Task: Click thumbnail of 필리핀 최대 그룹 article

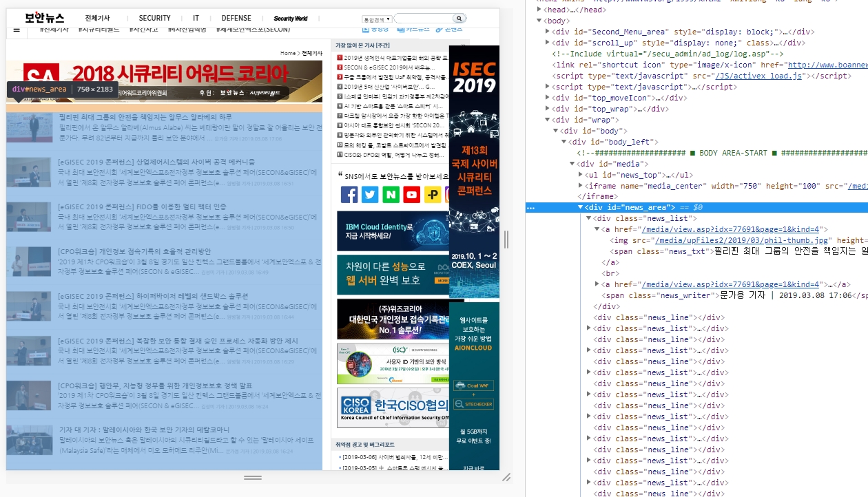Action: point(30,128)
